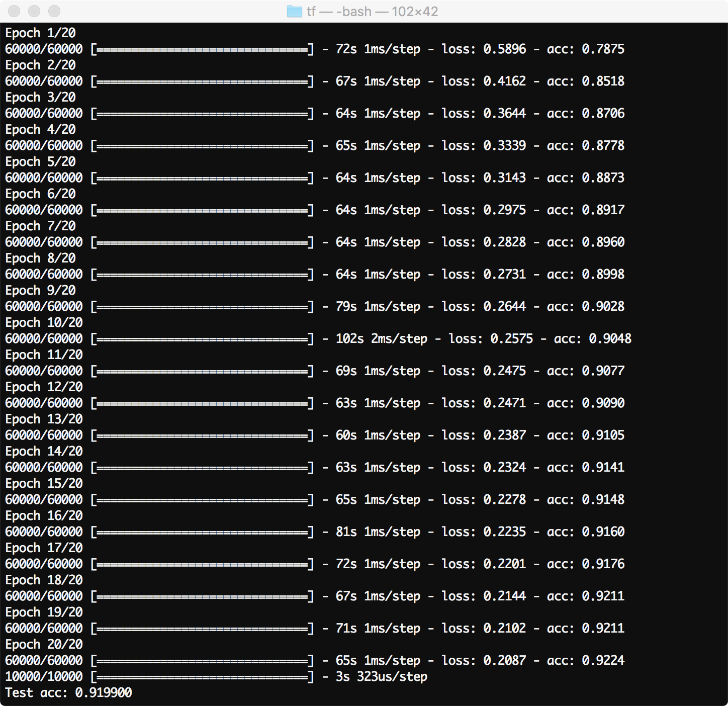Click the 'acc: 0.8778' value
Viewport: 728px width, 706px height.
(586, 146)
